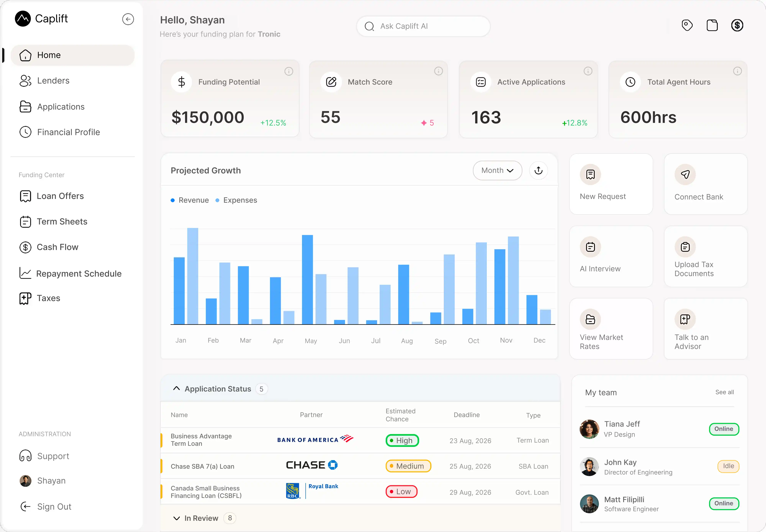Switch to the Home section
Screen dimensions: 766x532
click(49, 55)
